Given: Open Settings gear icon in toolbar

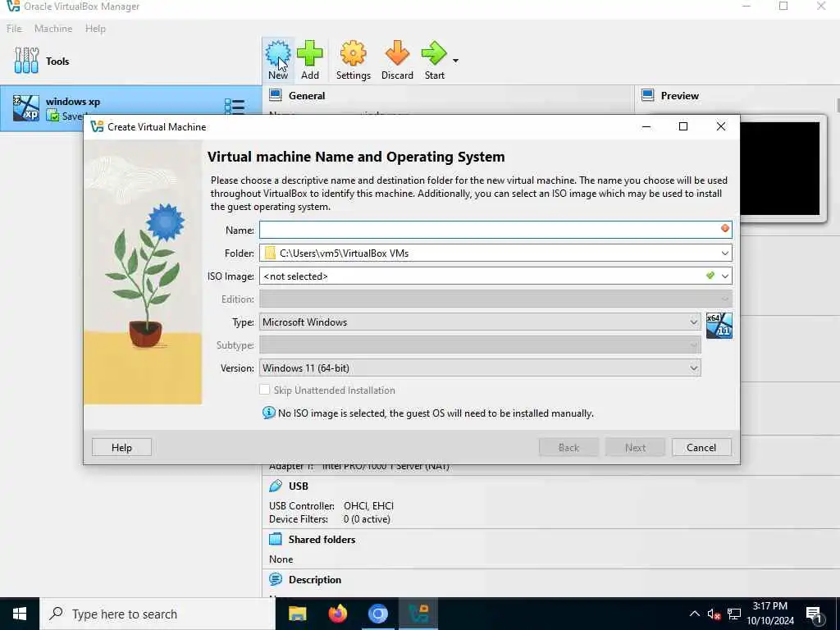Looking at the screenshot, I should 353,54.
